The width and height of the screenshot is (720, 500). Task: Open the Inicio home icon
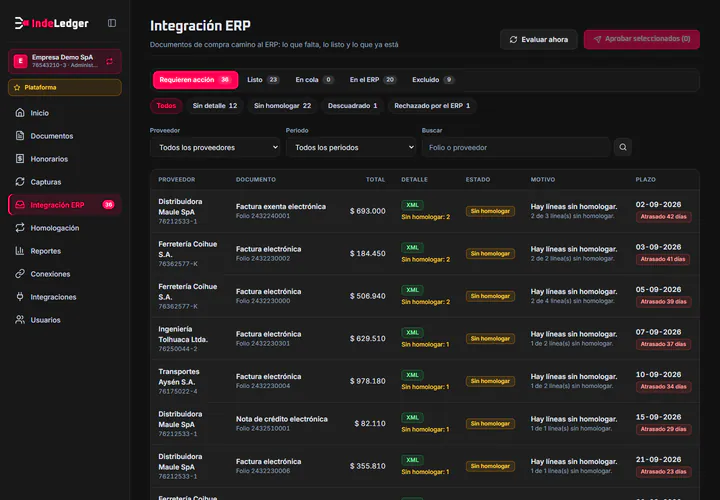(20, 112)
